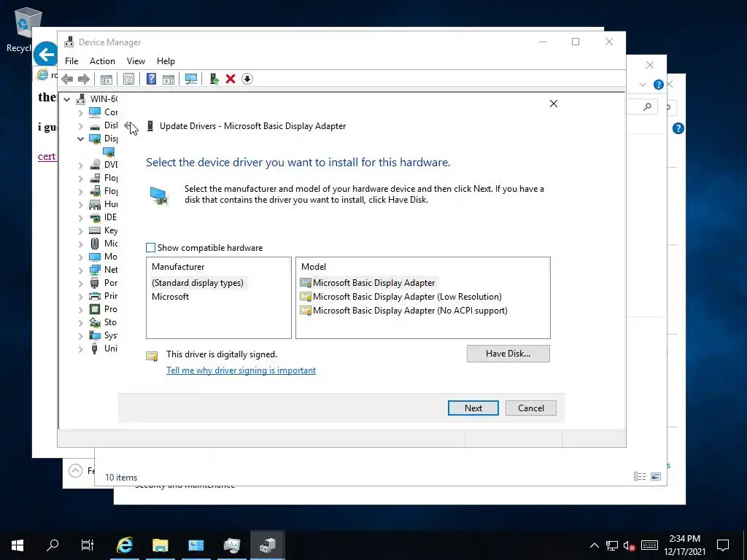Click the lower blue help icon behind Device Manager
747x560 pixels.
678,128
